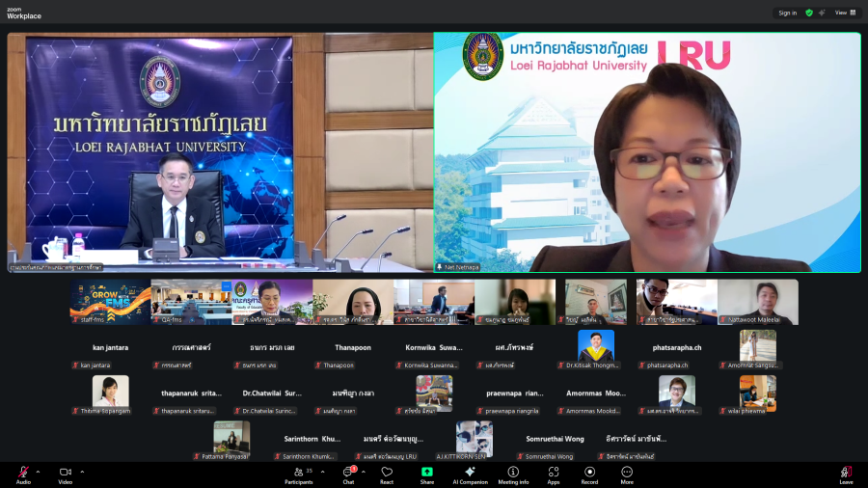This screenshot has width=868, height=488.
Task: Click Sign in at the top
Action: [x=788, y=13]
